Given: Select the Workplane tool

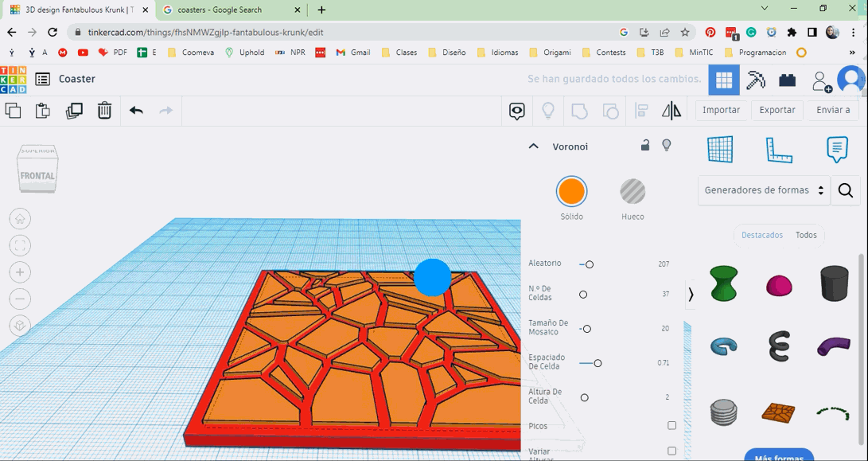Looking at the screenshot, I should coord(720,149).
